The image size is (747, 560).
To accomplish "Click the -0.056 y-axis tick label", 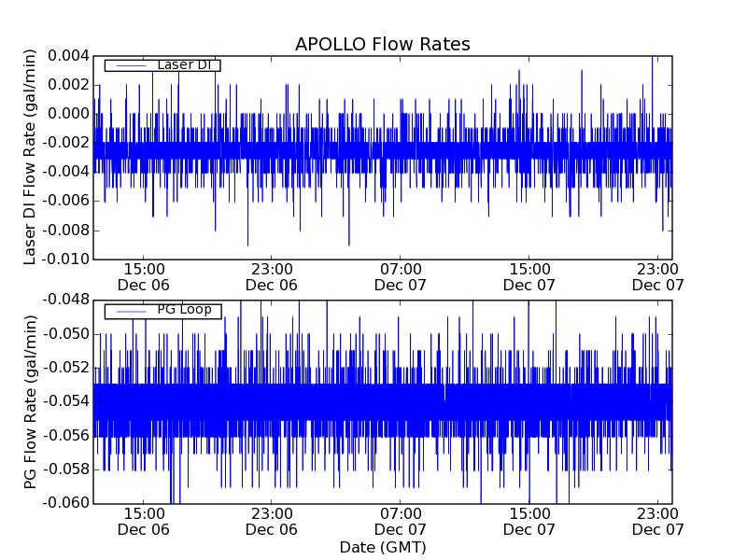I will 65,436.
